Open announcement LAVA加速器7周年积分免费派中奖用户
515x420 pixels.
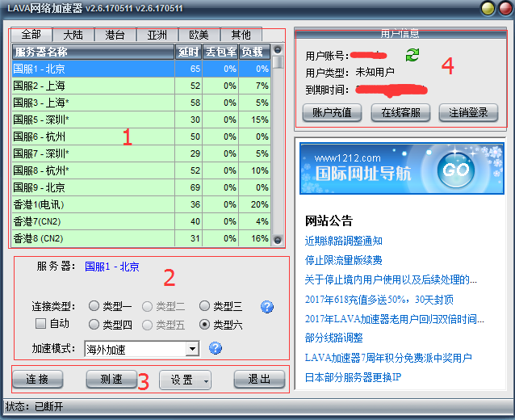click(388, 358)
